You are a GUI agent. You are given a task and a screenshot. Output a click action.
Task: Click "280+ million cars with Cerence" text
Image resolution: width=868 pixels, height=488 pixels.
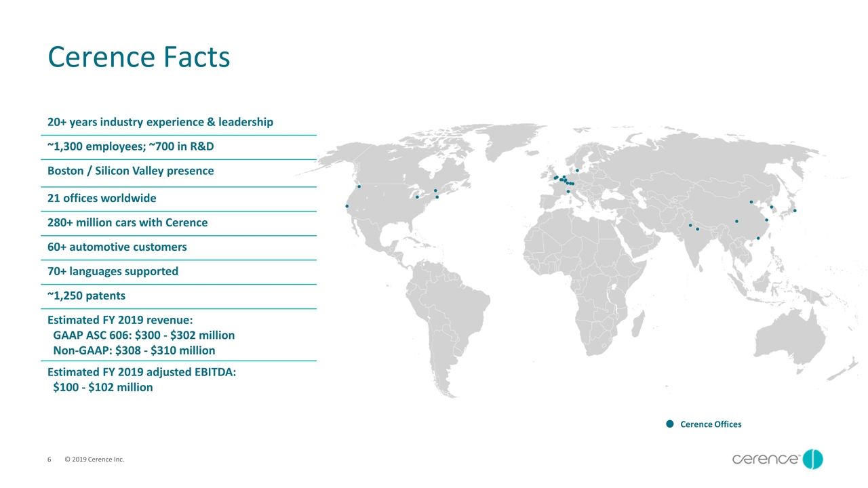(127, 222)
